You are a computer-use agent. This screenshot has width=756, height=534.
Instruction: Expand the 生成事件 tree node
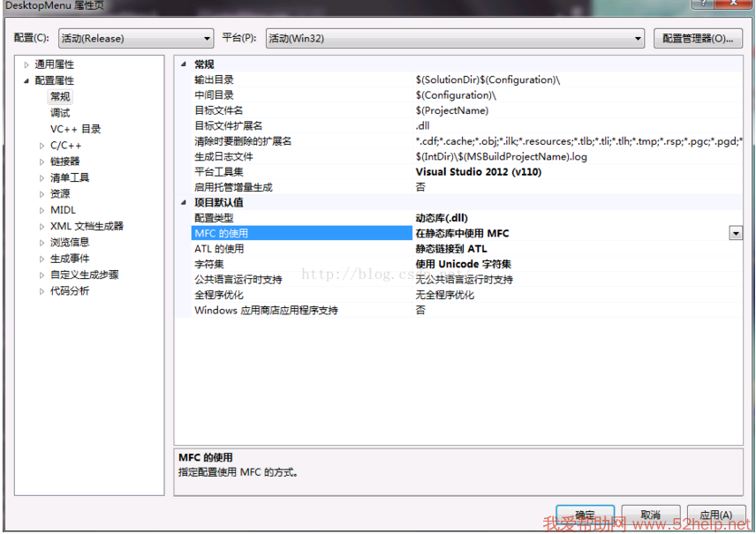pos(42,259)
